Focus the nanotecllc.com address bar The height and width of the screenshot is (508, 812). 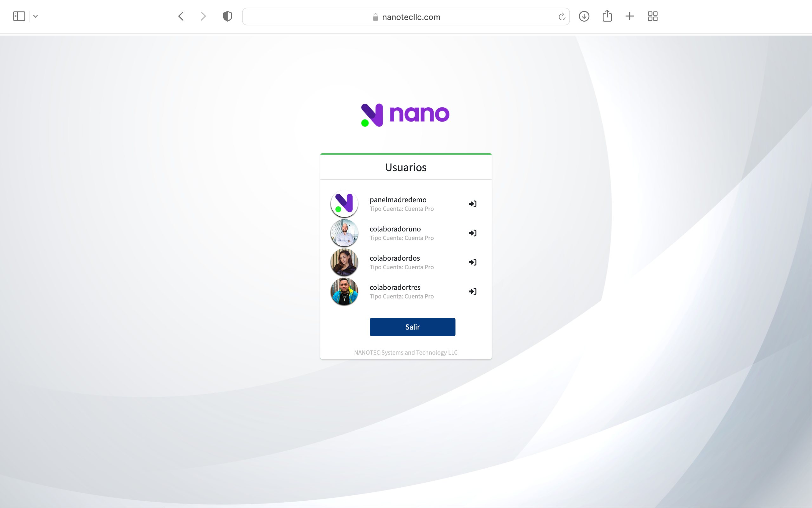[x=406, y=17]
